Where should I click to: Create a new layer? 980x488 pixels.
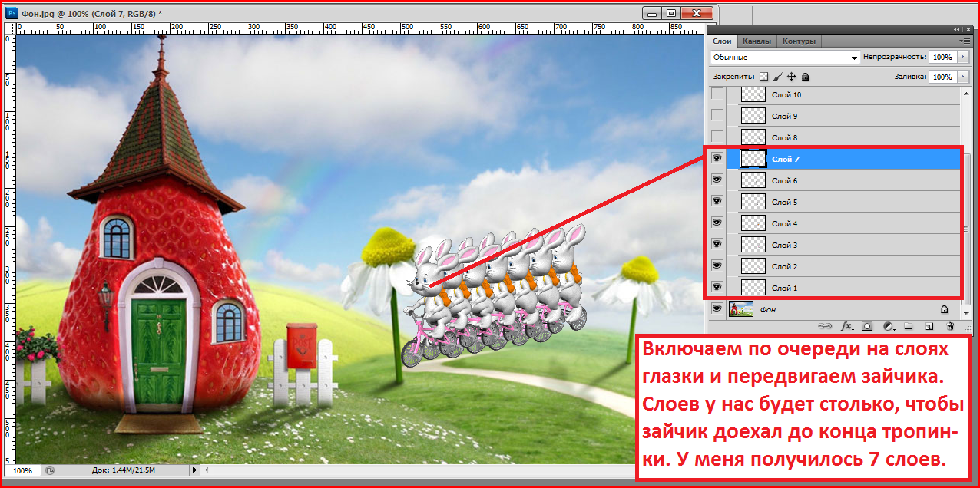coord(929,326)
